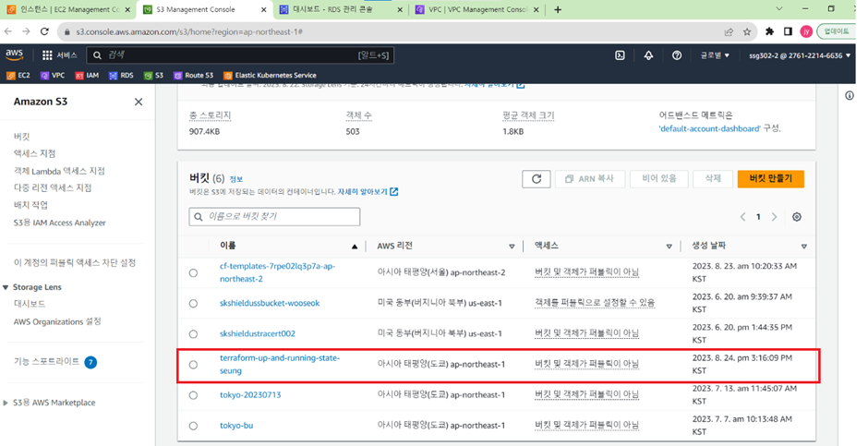This screenshot has height=446, width=868.
Task: Open the info panel icon at right edge
Action: pos(850,96)
